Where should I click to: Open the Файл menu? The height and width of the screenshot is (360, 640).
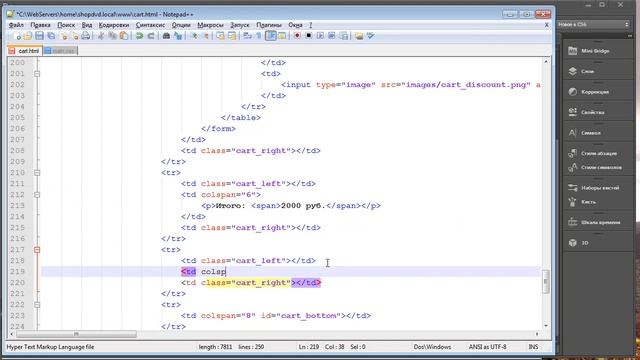[x=16, y=25]
